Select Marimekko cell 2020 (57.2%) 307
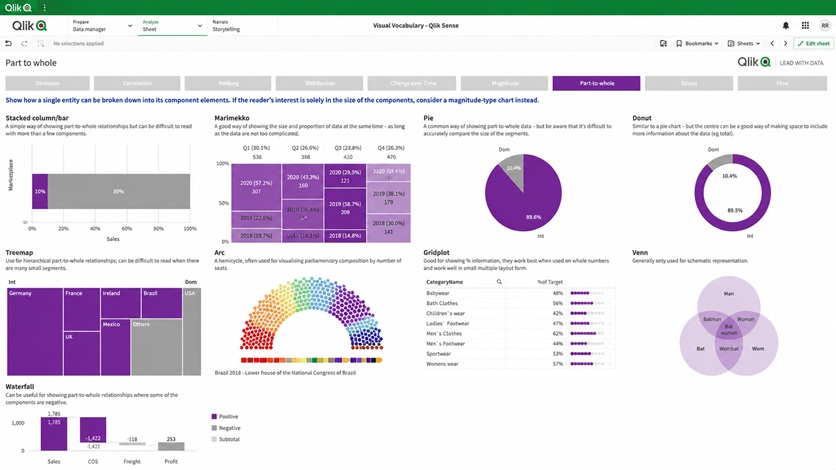The height and width of the screenshot is (470, 836). coord(256,187)
